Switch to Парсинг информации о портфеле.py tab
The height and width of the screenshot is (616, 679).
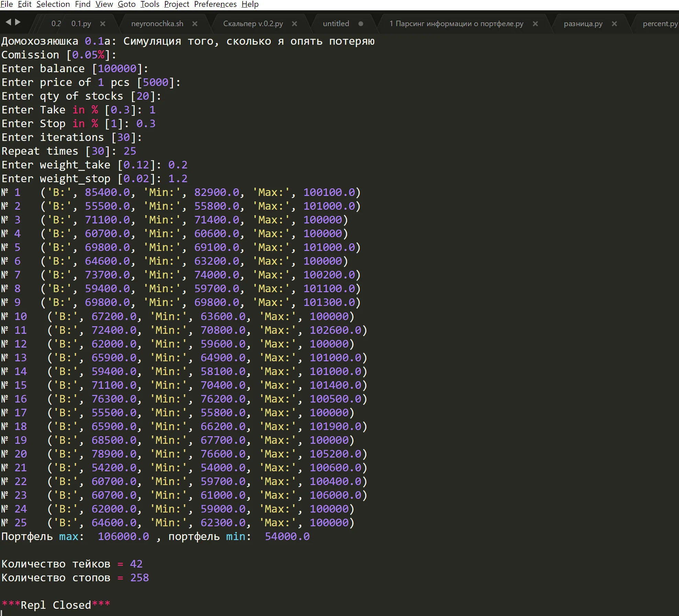coord(456,24)
